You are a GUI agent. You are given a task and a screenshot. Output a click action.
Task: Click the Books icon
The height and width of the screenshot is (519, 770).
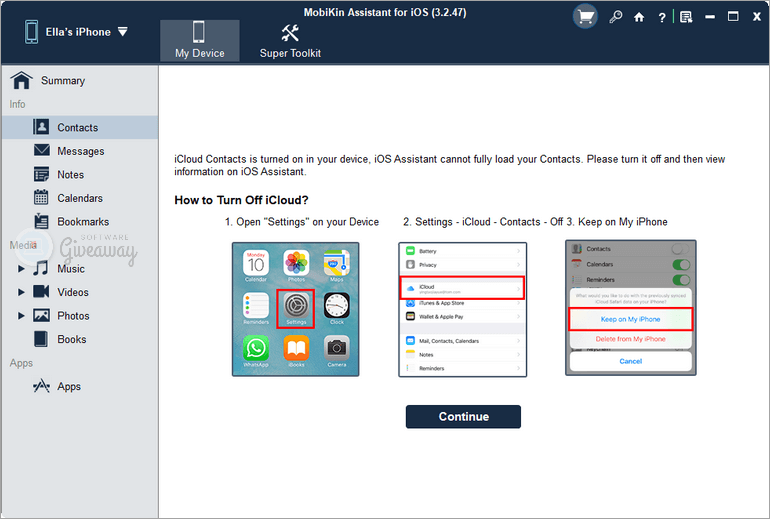pos(41,339)
